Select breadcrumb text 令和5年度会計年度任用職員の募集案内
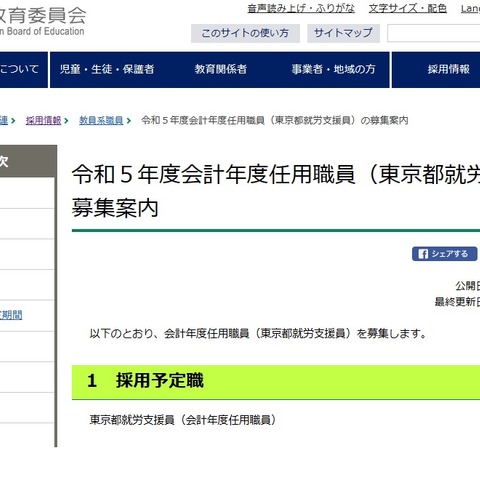Screen dimensions: 480x480 pyautogui.click(x=275, y=120)
